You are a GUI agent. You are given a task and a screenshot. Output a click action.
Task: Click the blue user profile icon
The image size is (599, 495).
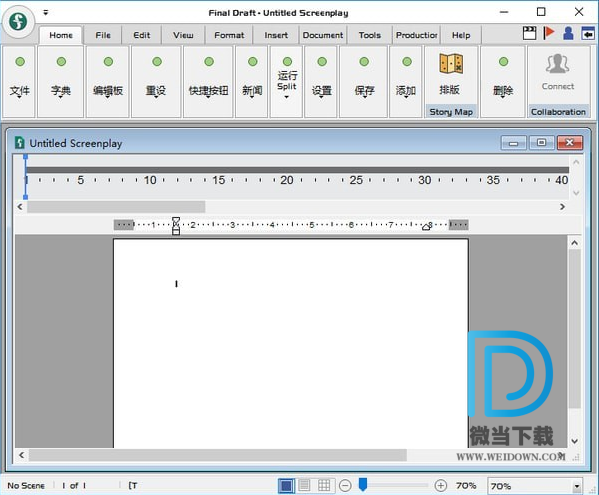[x=568, y=33]
